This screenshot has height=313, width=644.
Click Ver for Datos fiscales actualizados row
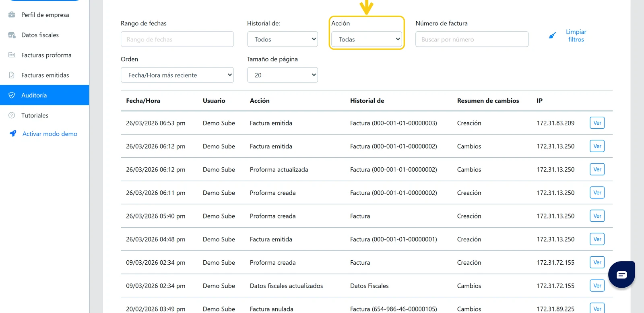click(x=597, y=286)
